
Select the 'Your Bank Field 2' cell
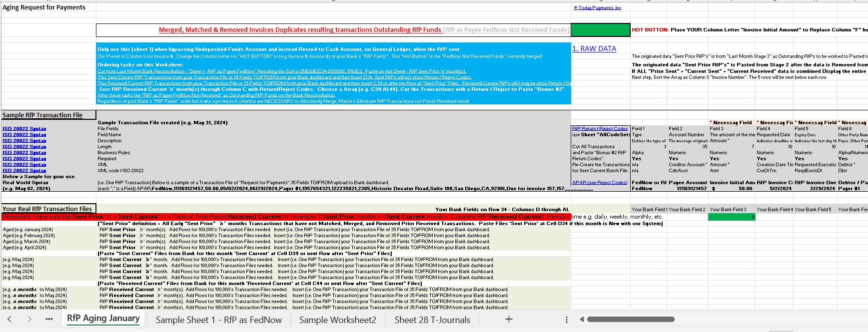[687, 210]
